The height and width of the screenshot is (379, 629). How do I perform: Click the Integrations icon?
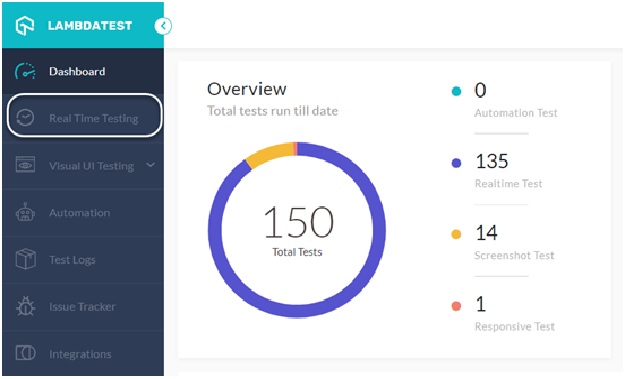click(x=25, y=353)
